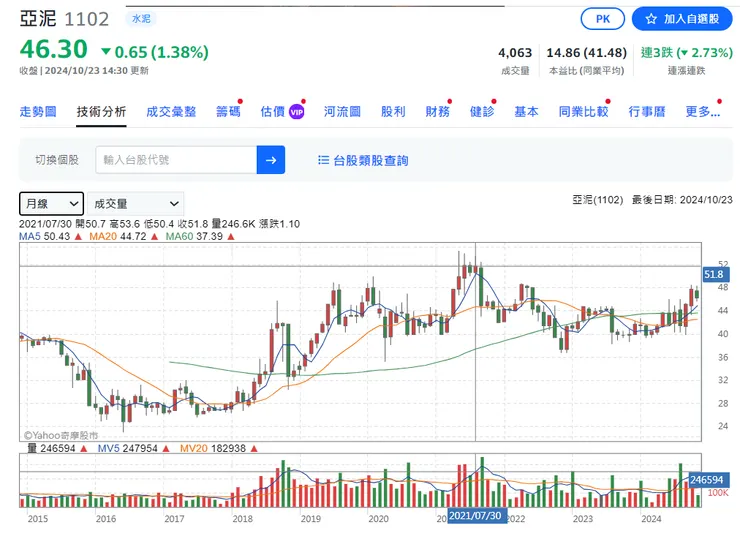Go to the 河流圖 tab
The width and height of the screenshot is (740, 536).
[x=342, y=112]
